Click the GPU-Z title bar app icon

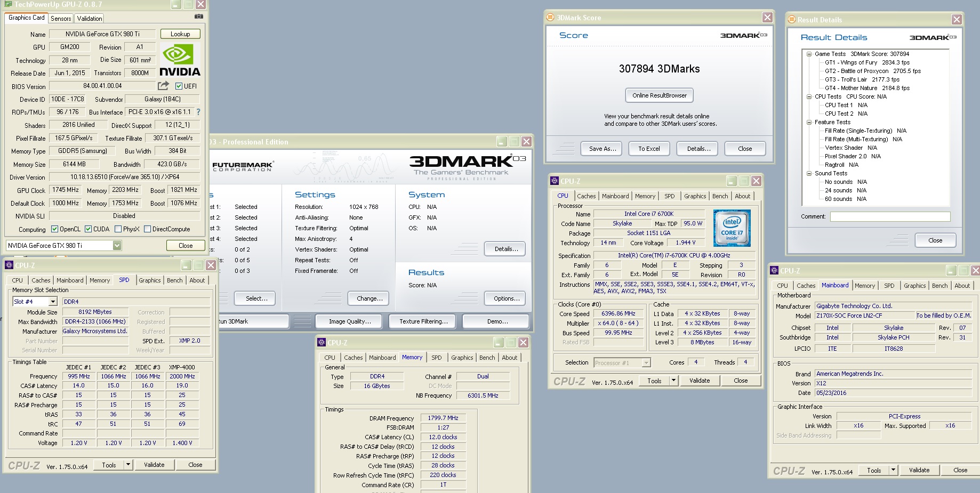click(8, 4)
